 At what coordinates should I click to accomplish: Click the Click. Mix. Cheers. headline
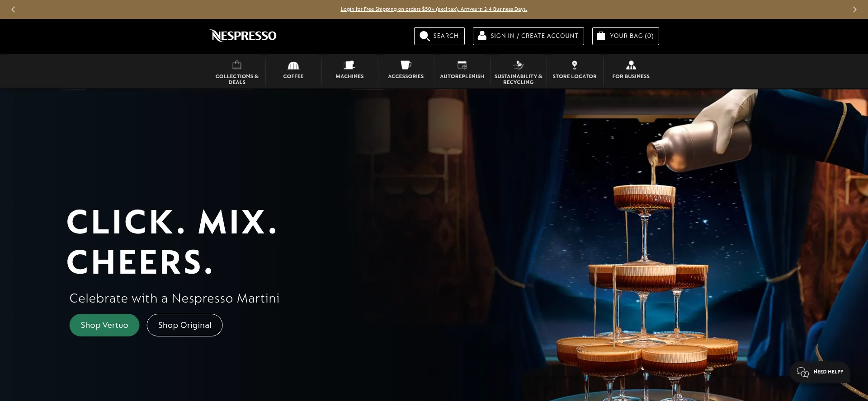(x=172, y=242)
